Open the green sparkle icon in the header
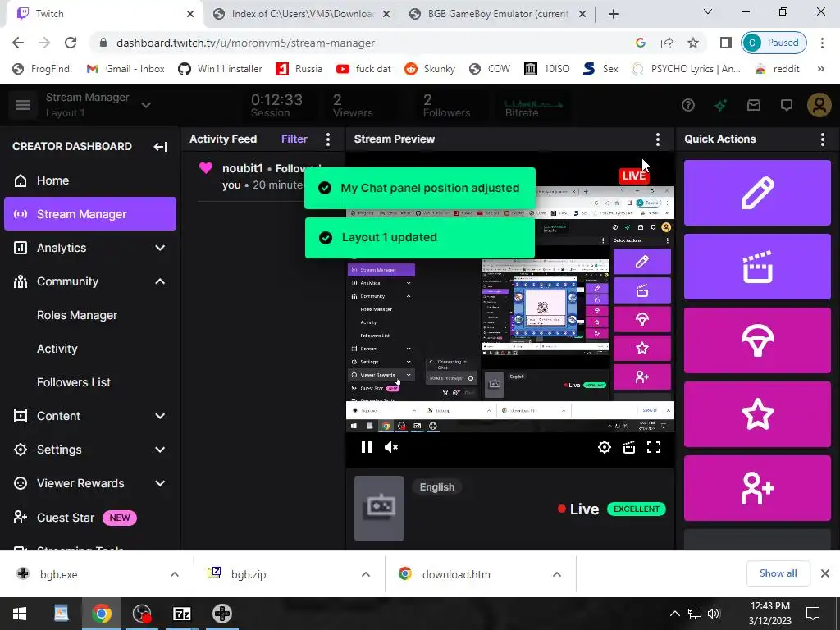 point(720,105)
